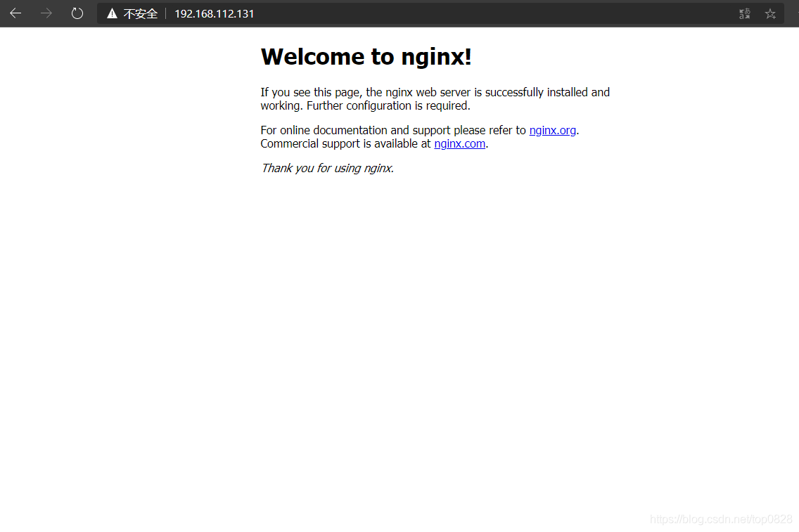The height and width of the screenshot is (532, 799).
Task: Open the nginx.org documentation link
Action: [552, 130]
